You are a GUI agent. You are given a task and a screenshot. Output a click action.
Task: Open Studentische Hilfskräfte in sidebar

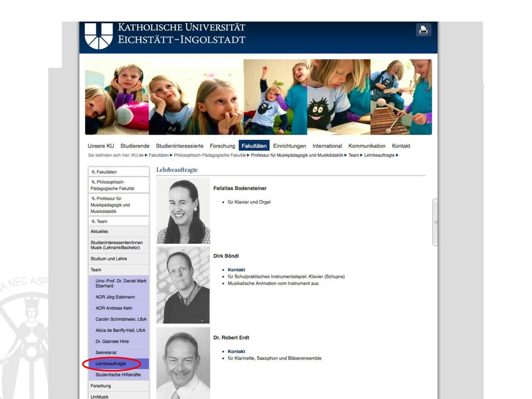tap(118, 375)
